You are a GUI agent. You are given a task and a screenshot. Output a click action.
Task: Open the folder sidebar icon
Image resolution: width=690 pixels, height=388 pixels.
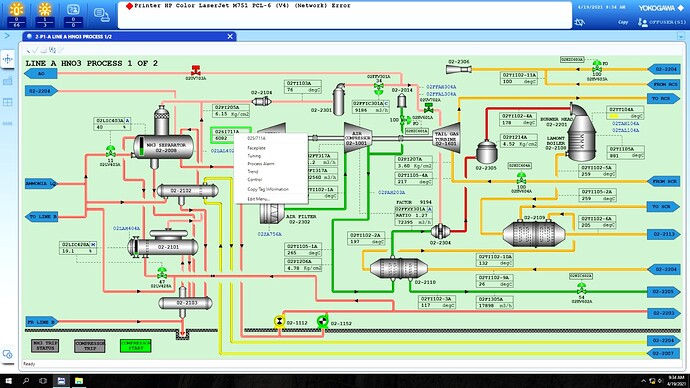(8, 81)
